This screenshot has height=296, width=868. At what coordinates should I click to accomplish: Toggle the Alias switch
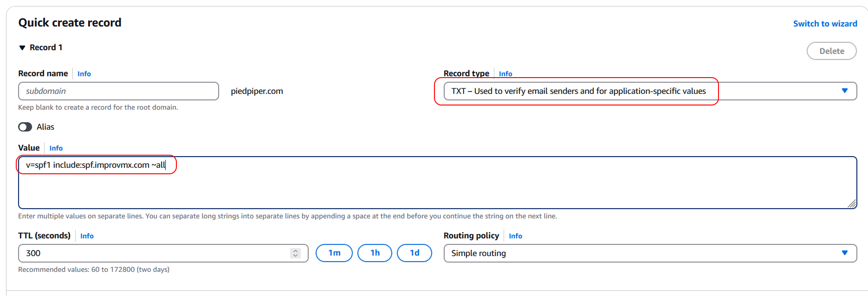tap(25, 127)
